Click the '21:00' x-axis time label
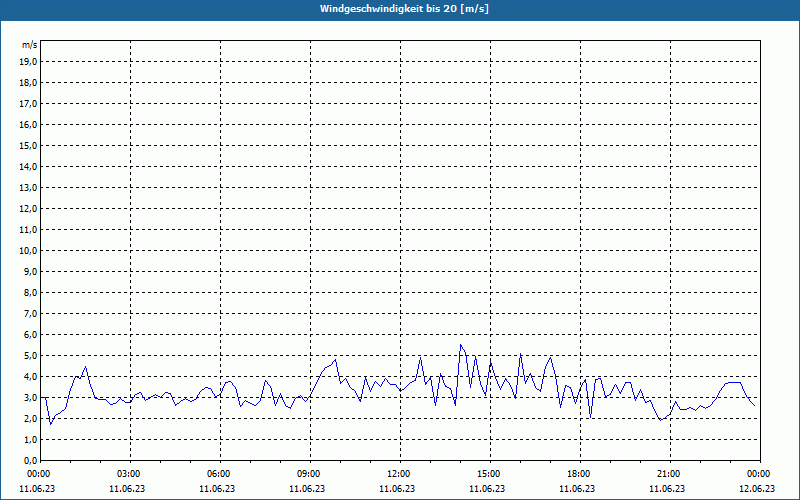 point(668,474)
